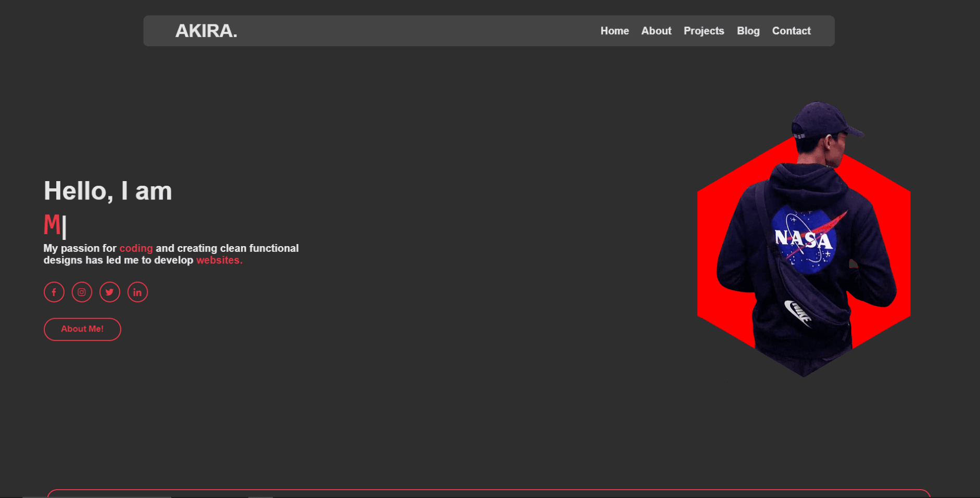Go to Home in navigation bar
The image size is (980, 498).
pos(615,31)
